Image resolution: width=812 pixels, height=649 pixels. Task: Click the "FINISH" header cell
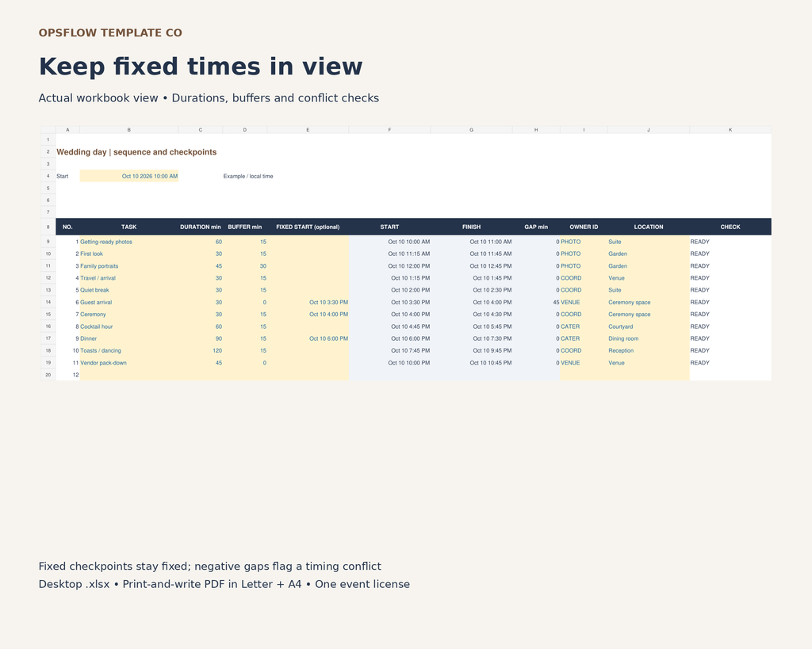pos(471,227)
